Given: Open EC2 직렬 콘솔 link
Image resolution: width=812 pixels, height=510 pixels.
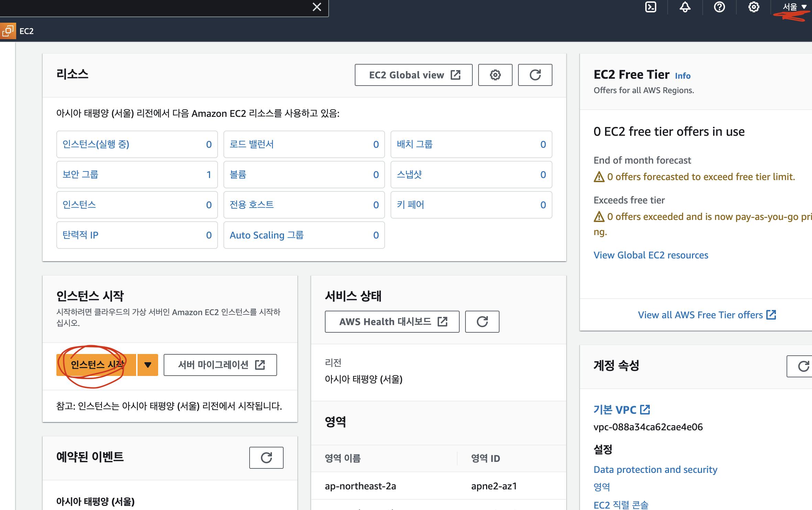Looking at the screenshot, I should coord(621,505).
